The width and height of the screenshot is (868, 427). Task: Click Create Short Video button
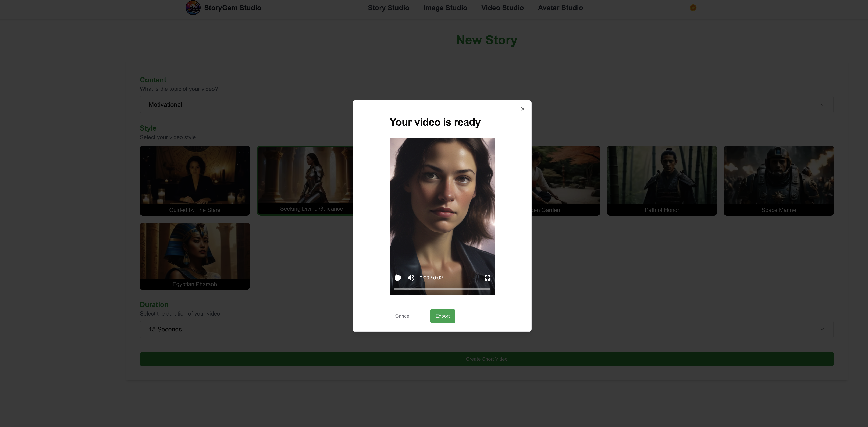[x=487, y=359]
